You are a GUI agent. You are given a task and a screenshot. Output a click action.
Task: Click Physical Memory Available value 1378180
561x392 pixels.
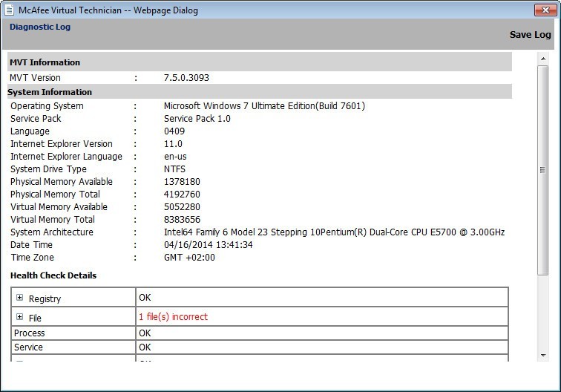tap(182, 182)
